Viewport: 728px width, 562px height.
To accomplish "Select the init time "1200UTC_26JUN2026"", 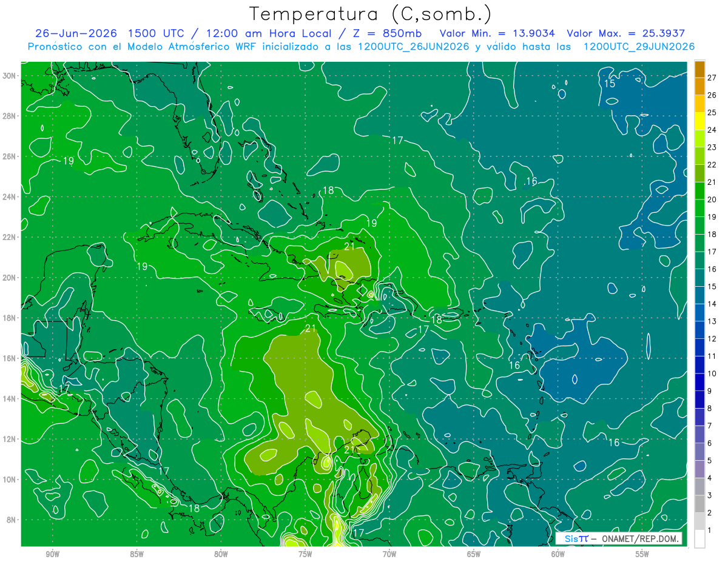I will (413, 47).
